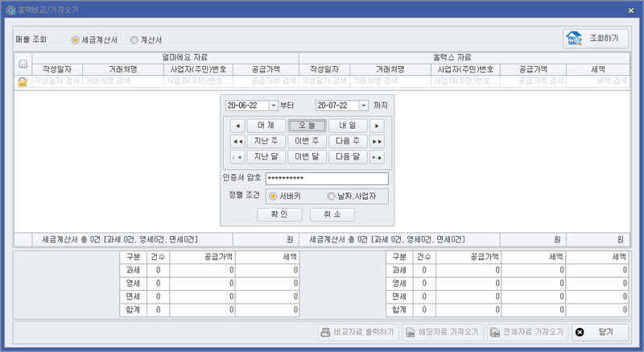Click 세액 검색 filter field
This screenshot has height=352, width=644.
[598, 81]
